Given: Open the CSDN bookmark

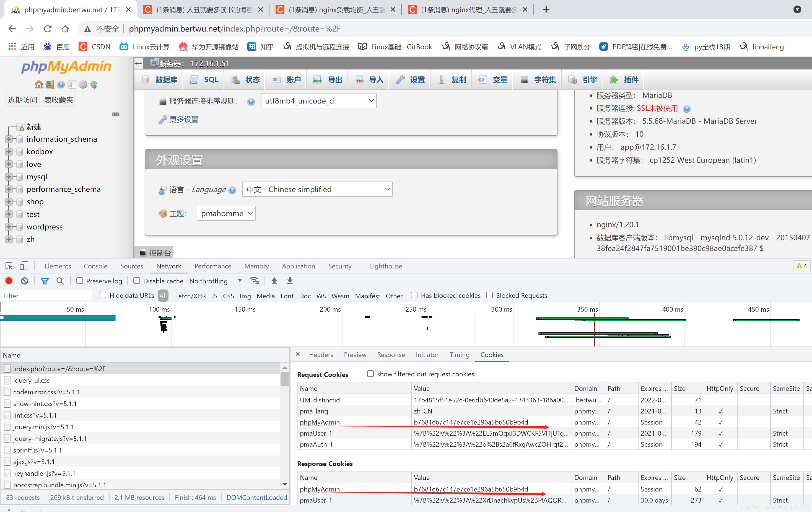Looking at the screenshot, I should pyautogui.click(x=94, y=46).
